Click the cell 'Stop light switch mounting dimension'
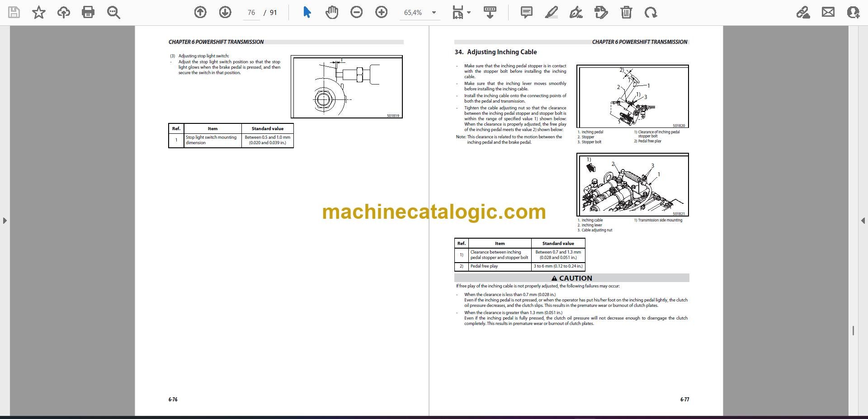This screenshot has width=868, height=419. [x=212, y=140]
